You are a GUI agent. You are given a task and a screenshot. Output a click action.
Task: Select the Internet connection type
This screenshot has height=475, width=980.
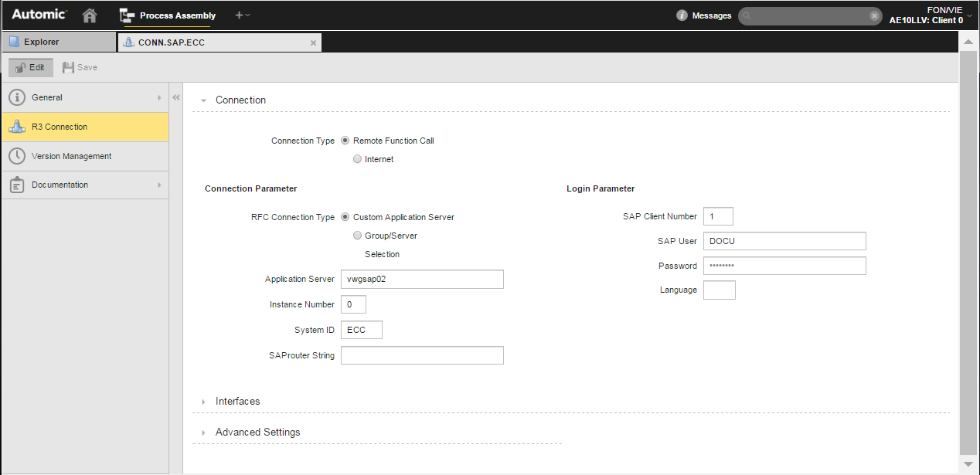(x=357, y=159)
